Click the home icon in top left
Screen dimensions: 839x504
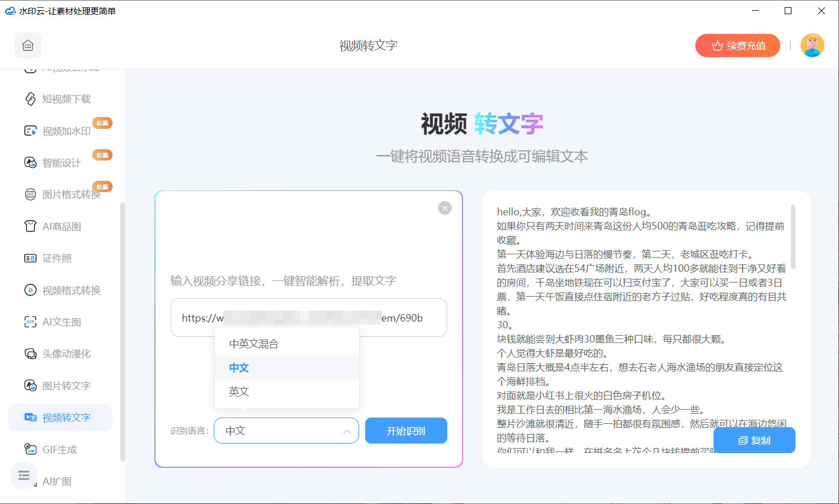point(28,45)
